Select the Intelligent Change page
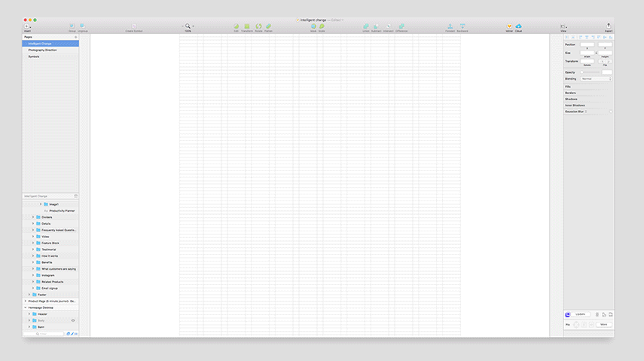 50,44
